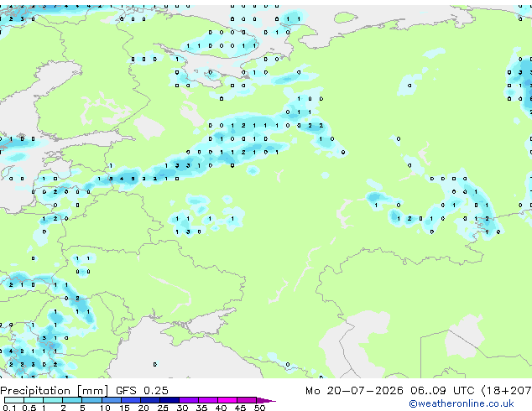Open the weatheronline.co.uk copyright link
Screen dimensions: 532x411
click(462, 403)
